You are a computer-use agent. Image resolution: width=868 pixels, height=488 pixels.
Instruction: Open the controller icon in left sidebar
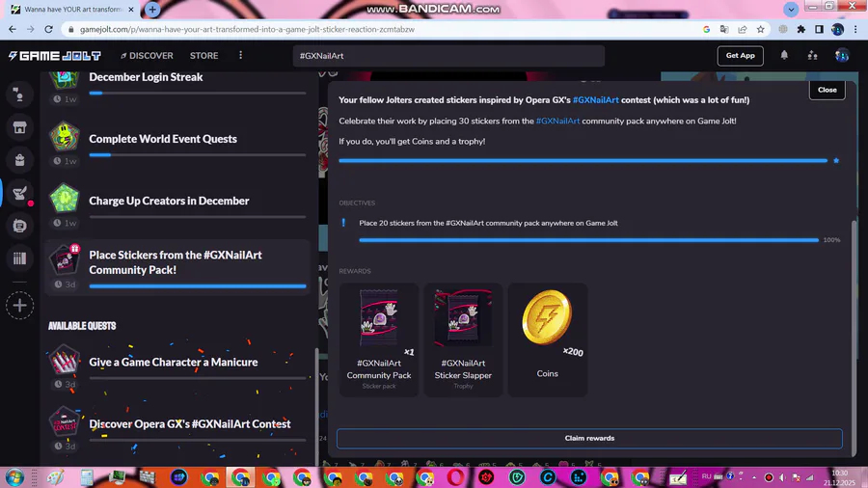[19, 226]
